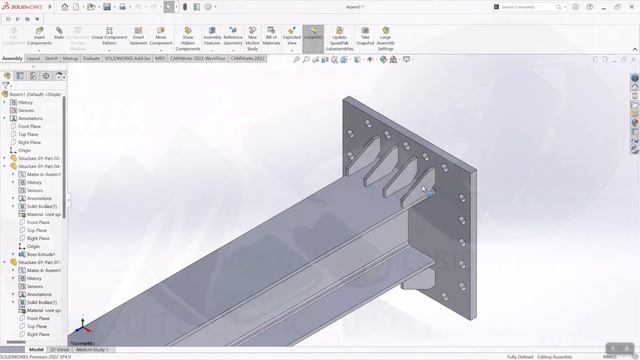This screenshot has width=640, height=360.
Task: Click the Appearances color ball in task pane
Action: click(x=635, y=122)
